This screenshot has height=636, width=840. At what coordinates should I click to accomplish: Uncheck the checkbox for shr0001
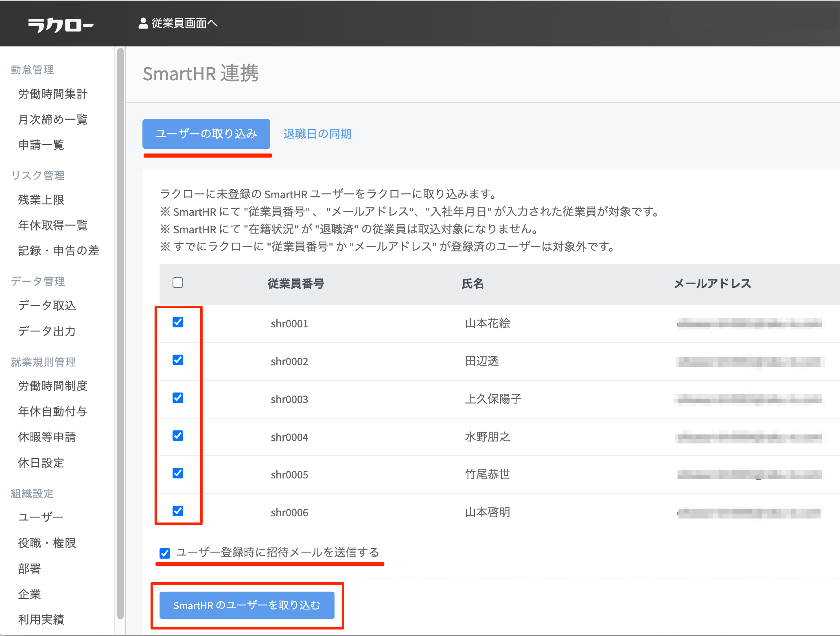(178, 322)
